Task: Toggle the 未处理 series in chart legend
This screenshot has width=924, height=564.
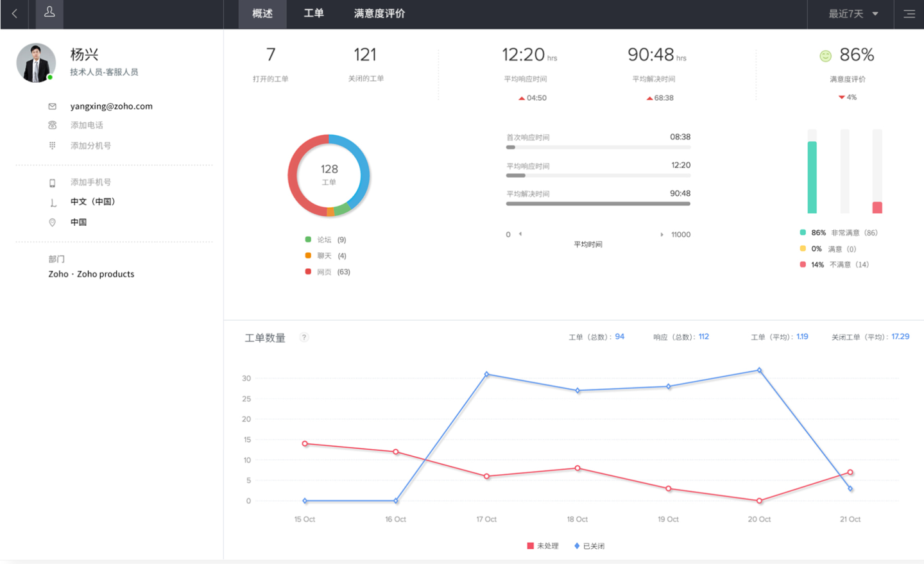Action: pos(543,546)
